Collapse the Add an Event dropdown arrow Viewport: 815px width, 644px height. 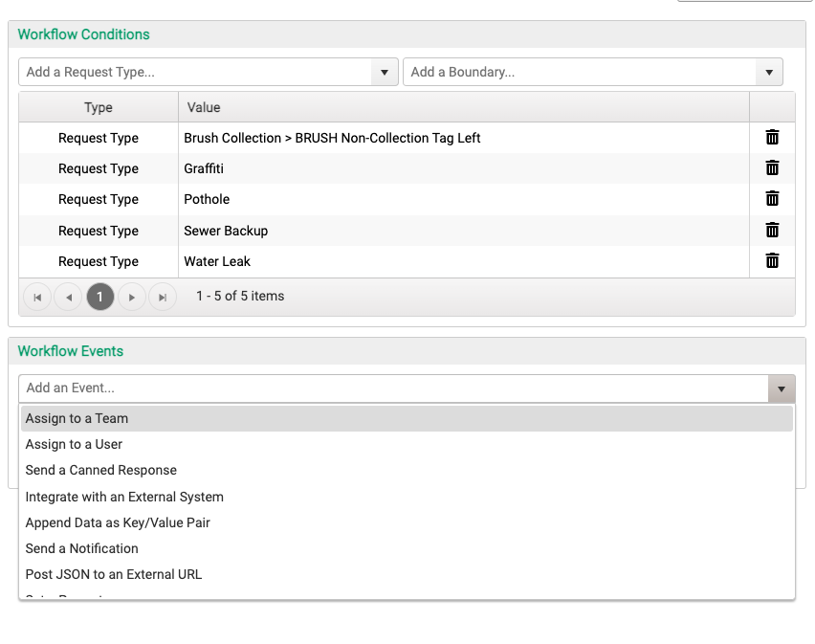[x=782, y=389]
